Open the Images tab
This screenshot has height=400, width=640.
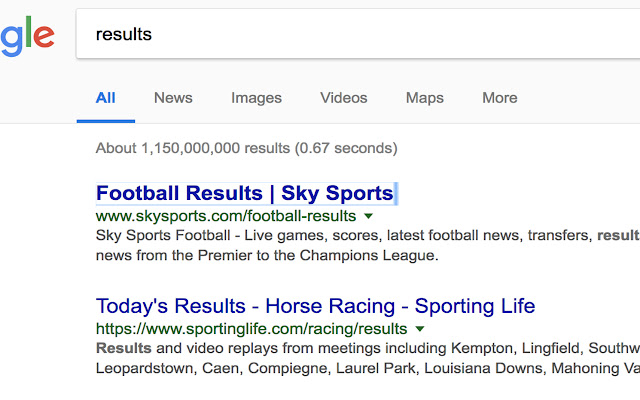[x=256, y=98]
